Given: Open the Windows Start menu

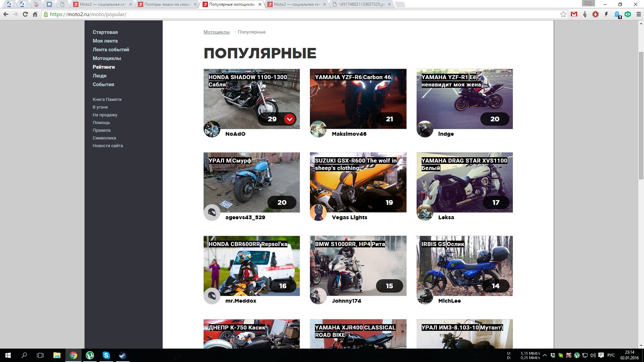Looking at the screenshot, I should point(8,355).
